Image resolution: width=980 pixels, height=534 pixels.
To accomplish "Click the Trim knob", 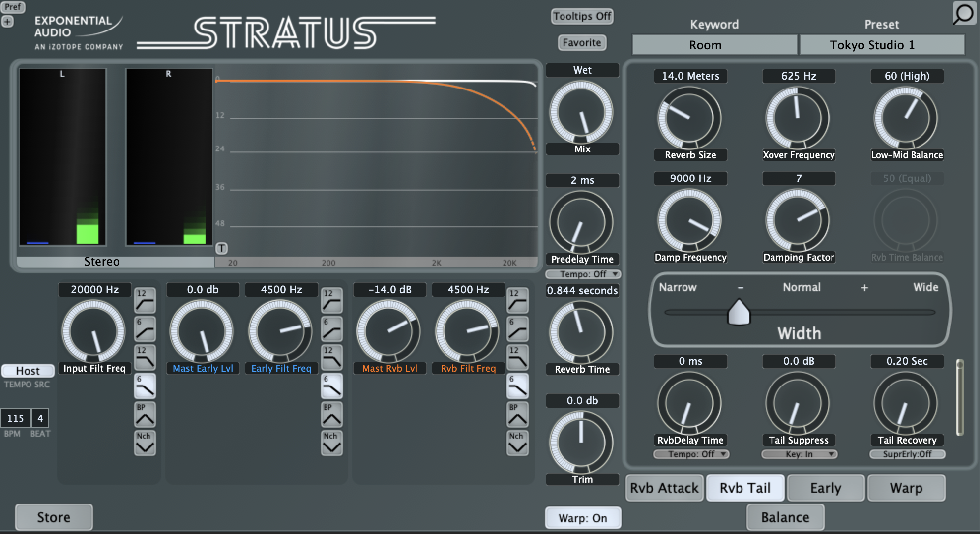I will (581, 443).
